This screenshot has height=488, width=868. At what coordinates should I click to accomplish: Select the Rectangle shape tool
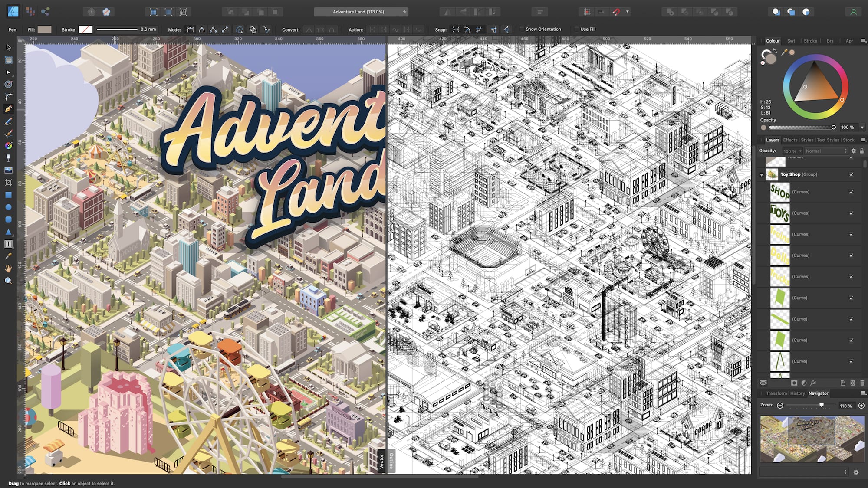pos(8,195)
